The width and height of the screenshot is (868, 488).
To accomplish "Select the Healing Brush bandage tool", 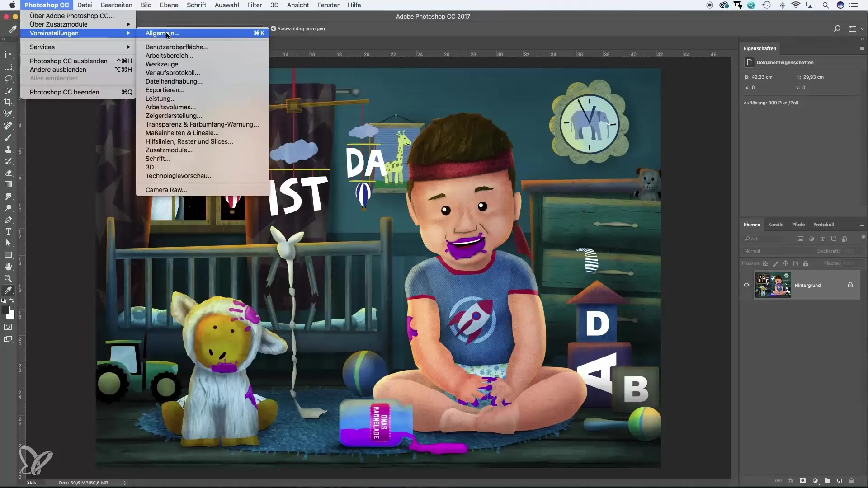I will tap(8, 126).
